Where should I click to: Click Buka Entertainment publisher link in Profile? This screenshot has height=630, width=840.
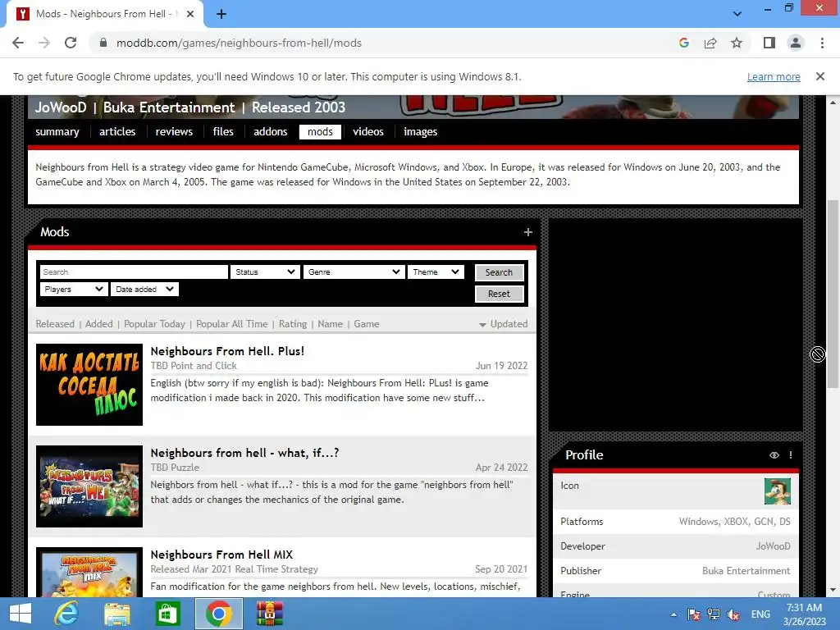[746, 571]
